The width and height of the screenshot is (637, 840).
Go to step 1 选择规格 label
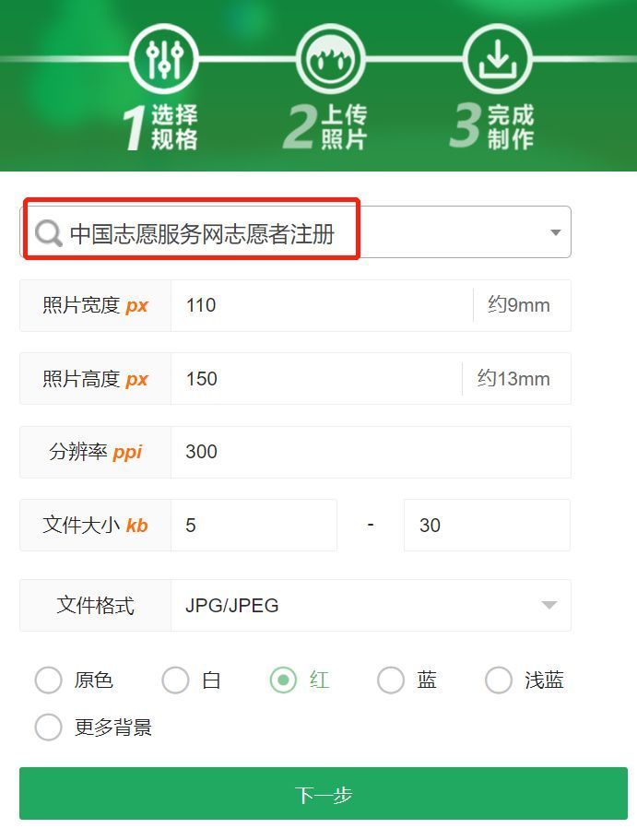coord(160,127)
